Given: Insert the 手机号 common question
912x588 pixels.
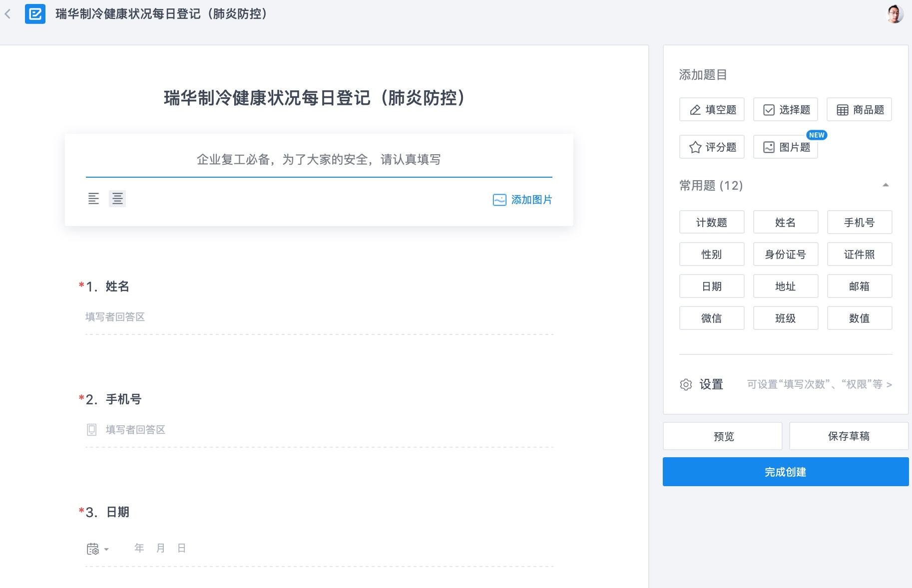Looking at the screenshot, I should tap(860, 222).
